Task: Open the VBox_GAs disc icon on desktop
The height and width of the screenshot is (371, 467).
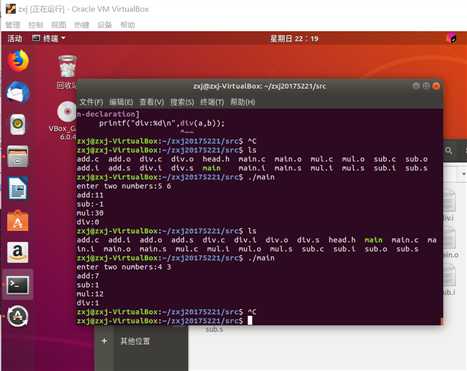Action: tap(66, 111)
